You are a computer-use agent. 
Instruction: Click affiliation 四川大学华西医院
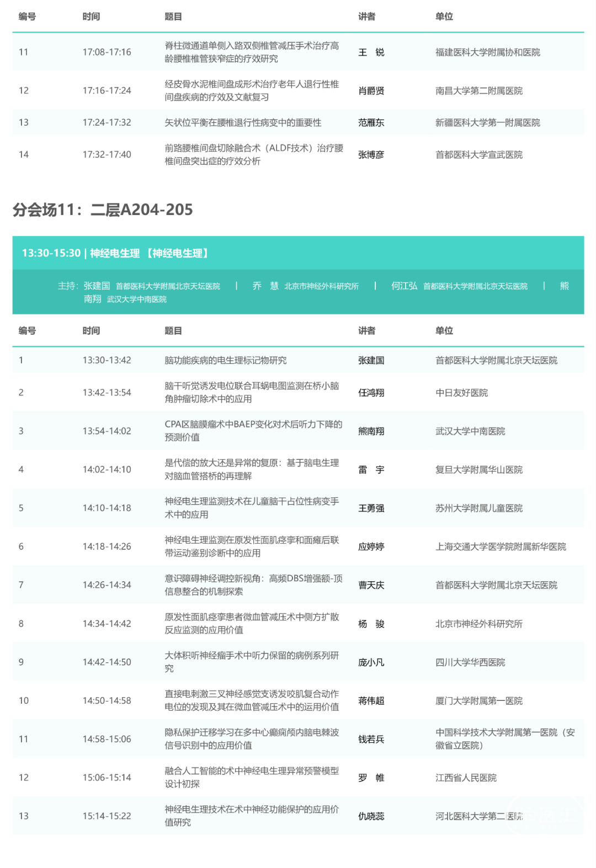470,662
